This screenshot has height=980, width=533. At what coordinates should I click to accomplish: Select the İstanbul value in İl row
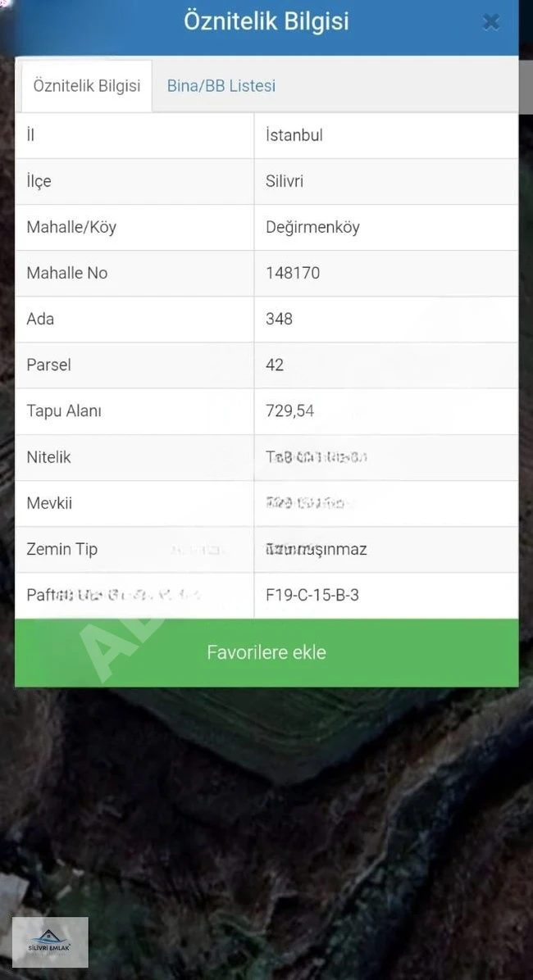click(294, 135)
